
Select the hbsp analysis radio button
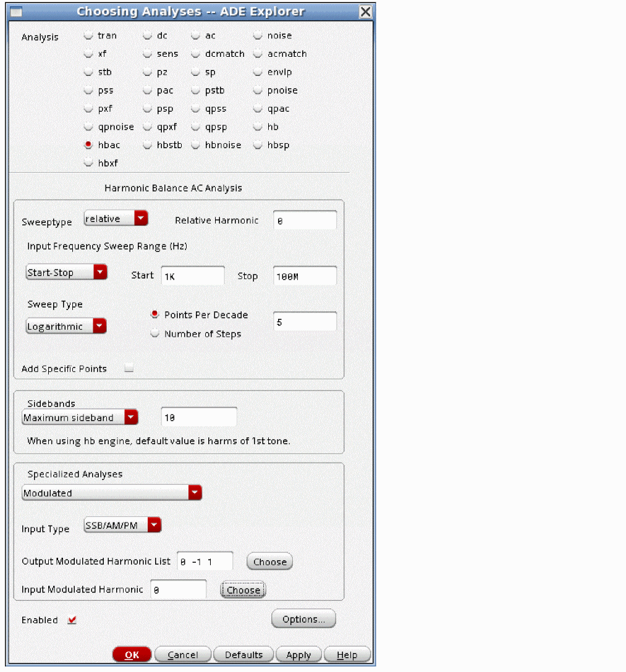(258, 145)
